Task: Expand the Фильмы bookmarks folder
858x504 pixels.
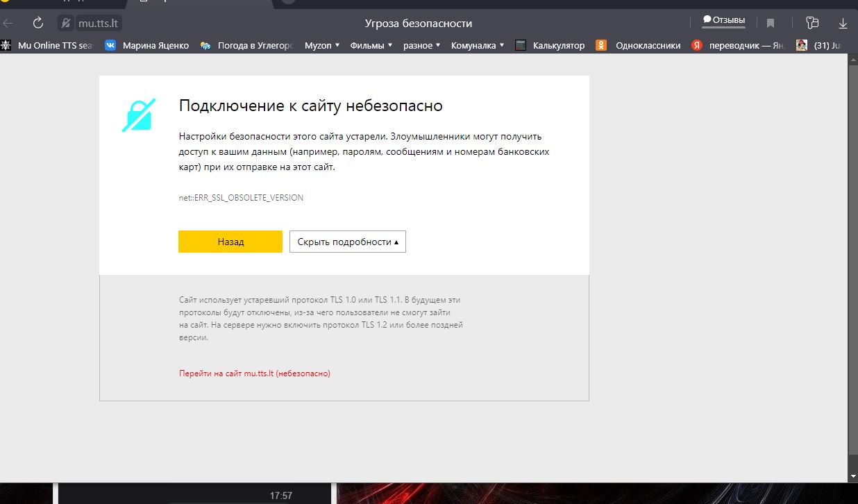Action: [x=371, y=45]
